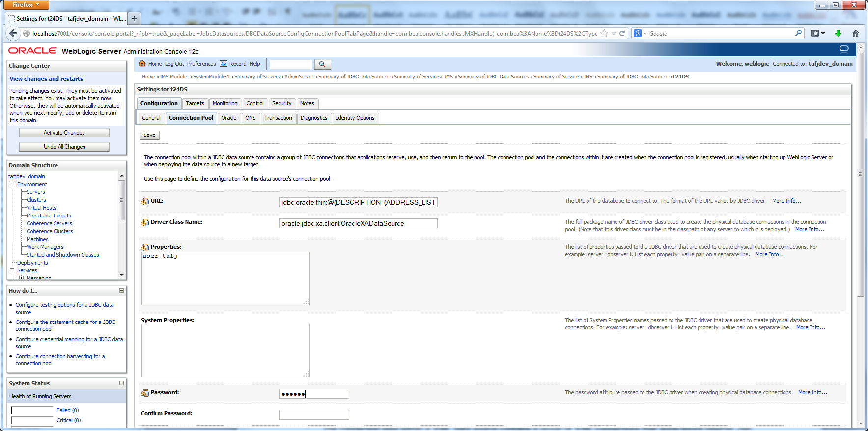Click the site identity globe icon
868x431 pixels.
tap(27, 33)
